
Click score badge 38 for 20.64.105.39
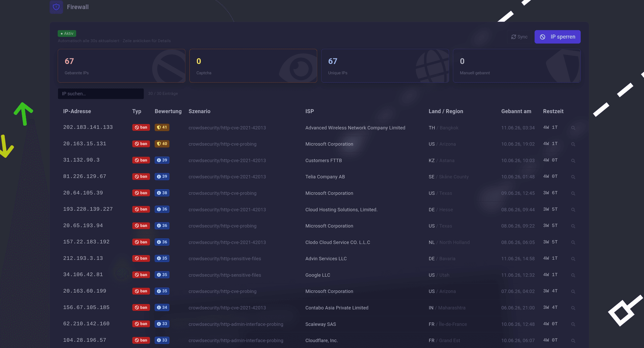(x=162, y=193)
